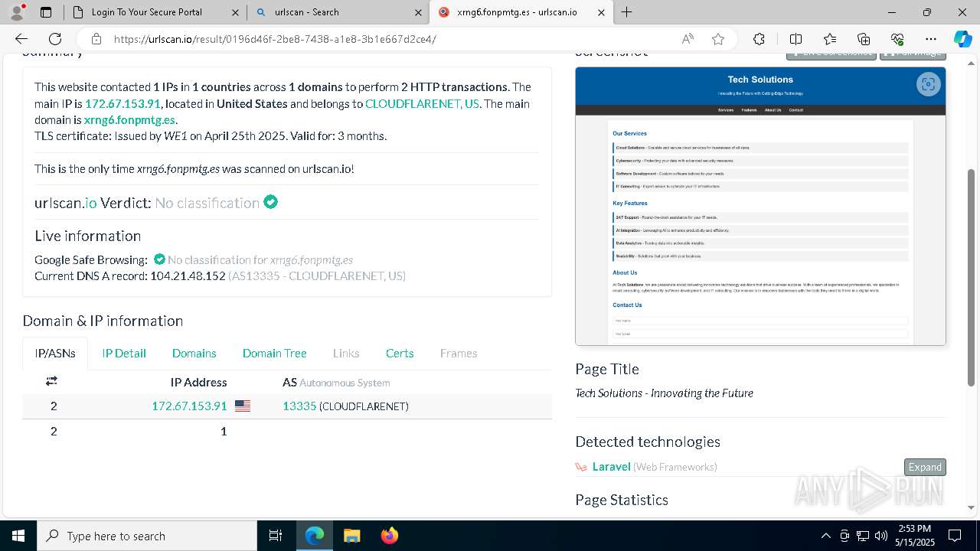Click Google Safe Browsing check icon

(x=159, y=259)
